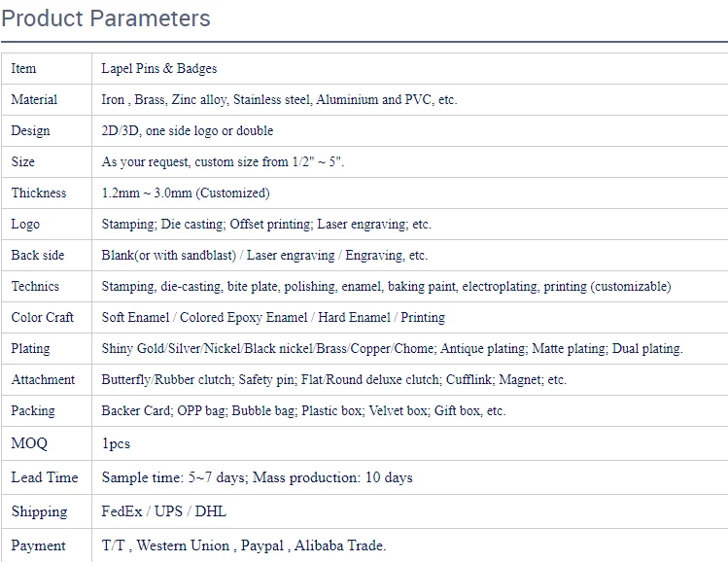Click the Product Parameters heading
This screenshot has width=728, height=562.
pyautogui.click(x=106, y=18)
